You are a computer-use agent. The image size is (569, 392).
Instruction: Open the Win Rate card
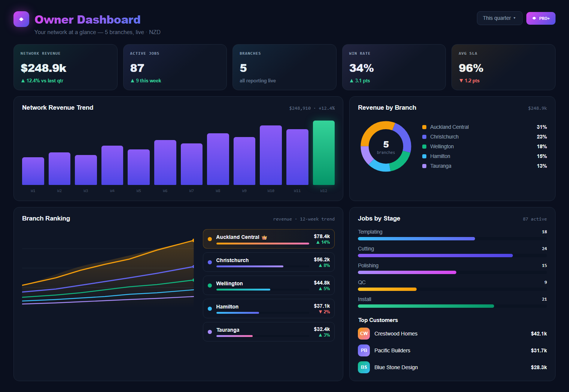tap(394, 67)
